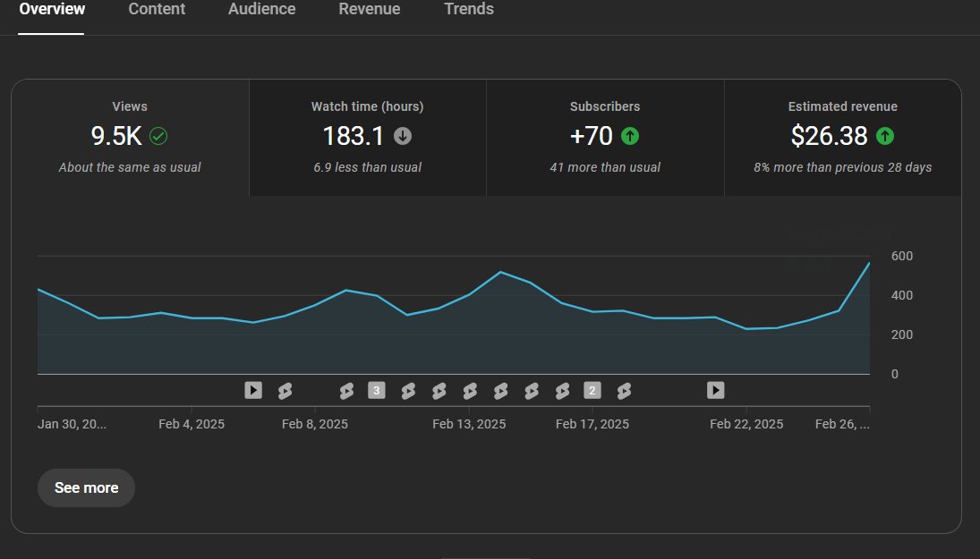980x559 pixels.
Task: Open the Audience tab
Action: click(262, 9)
